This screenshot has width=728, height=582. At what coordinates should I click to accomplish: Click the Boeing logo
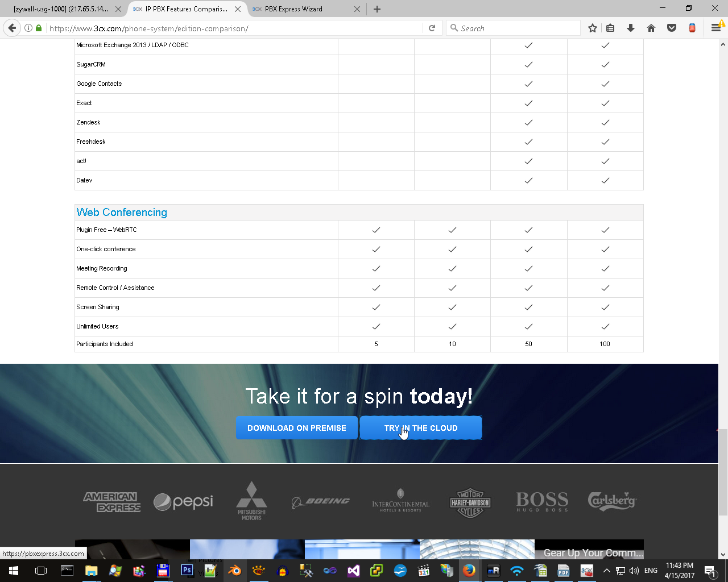pos(321,502)
